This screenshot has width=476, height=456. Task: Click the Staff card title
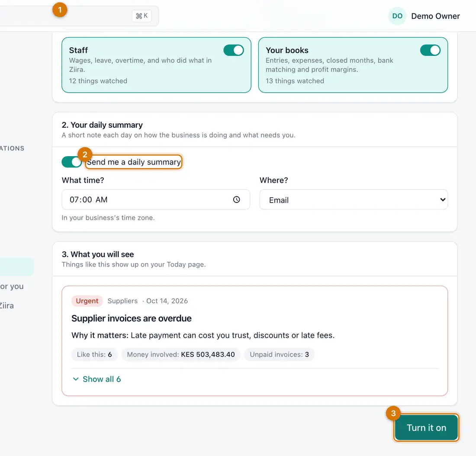(x=78, y=50)
